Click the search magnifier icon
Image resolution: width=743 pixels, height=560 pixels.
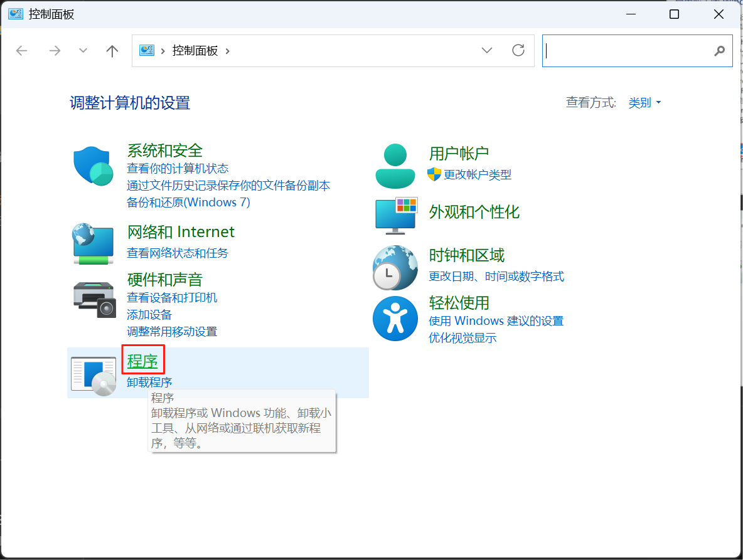[x=719, y=51]
